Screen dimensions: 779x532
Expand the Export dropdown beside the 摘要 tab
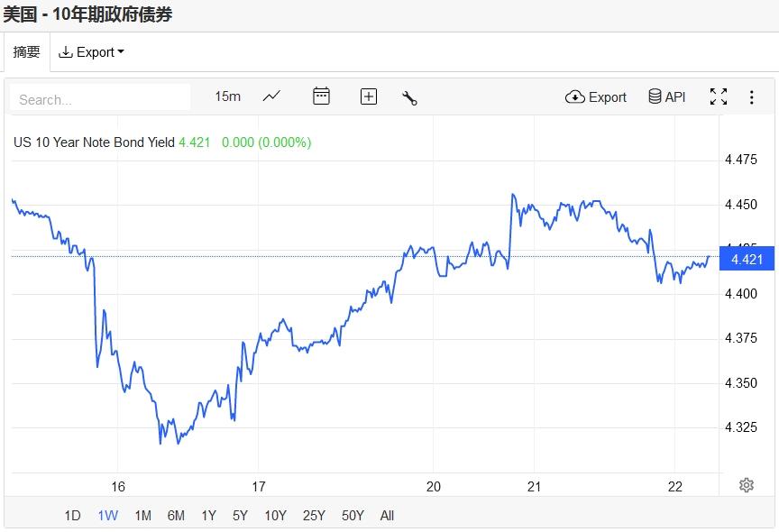(91, 52)
